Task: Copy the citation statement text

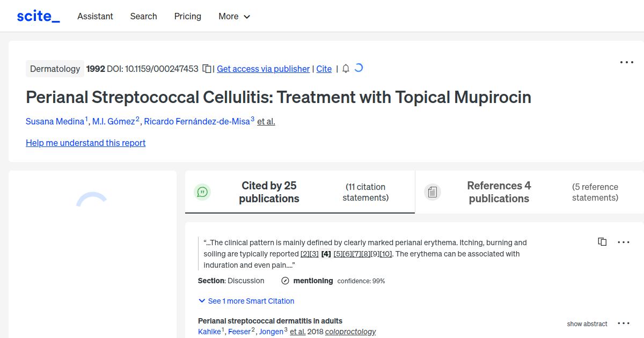Action: (x=602, y=241)
